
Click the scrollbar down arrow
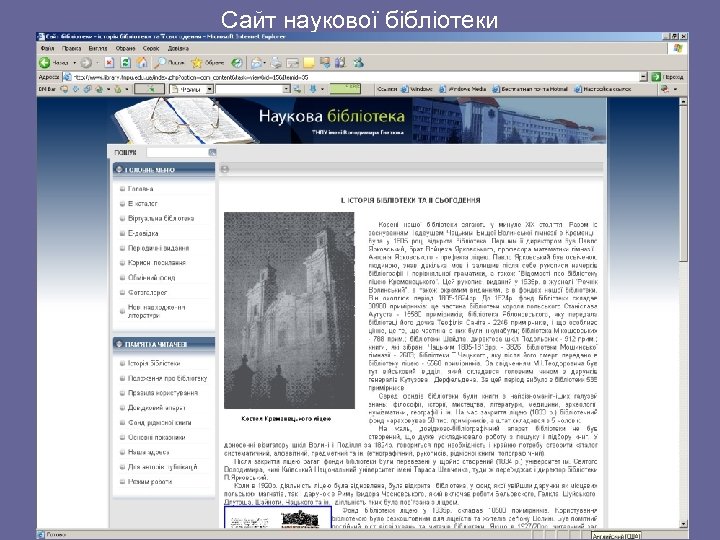tap(683, 524)
